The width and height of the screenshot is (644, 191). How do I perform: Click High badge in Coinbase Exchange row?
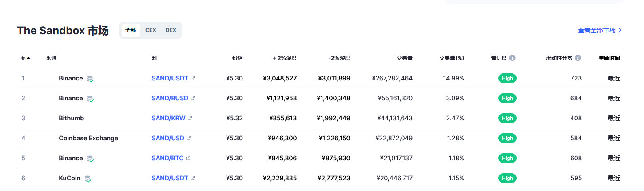point(507,138)
